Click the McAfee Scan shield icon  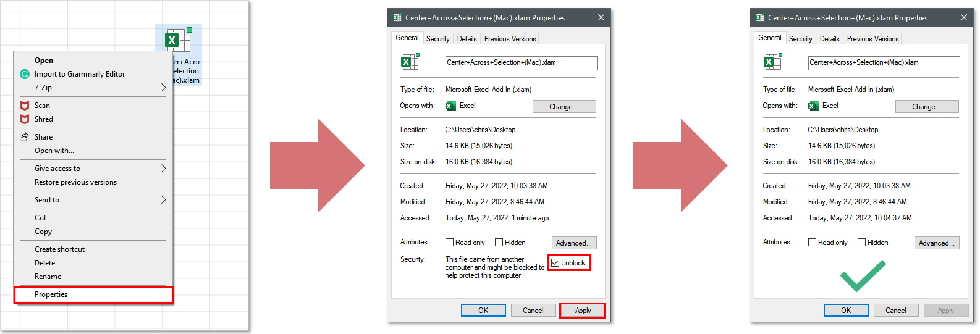pyautogui.click(x=25, y=106)
